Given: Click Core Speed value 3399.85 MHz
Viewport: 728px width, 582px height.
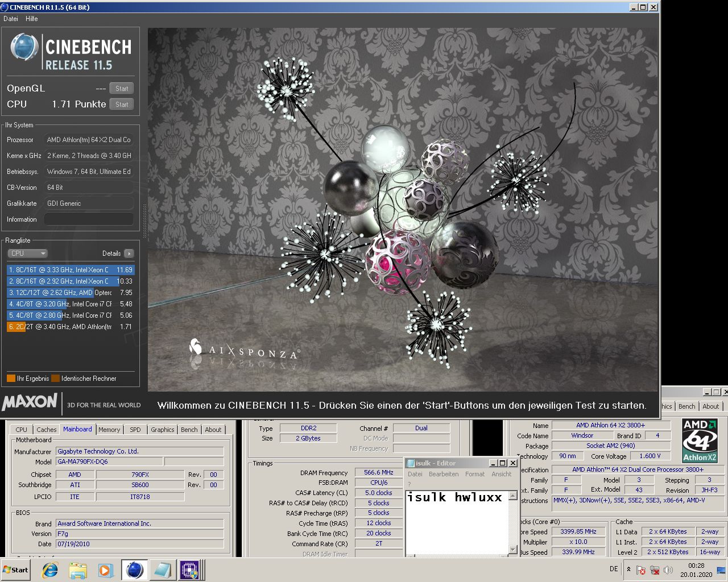Looking at the screenshot, I should [578, 531].
